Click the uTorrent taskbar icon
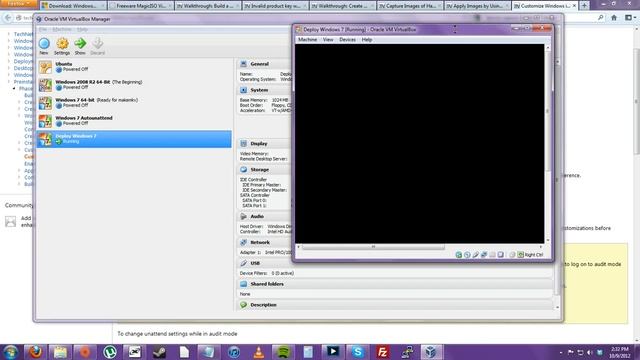This screenshot has height=360, width=640. click(x=109, y=352)
